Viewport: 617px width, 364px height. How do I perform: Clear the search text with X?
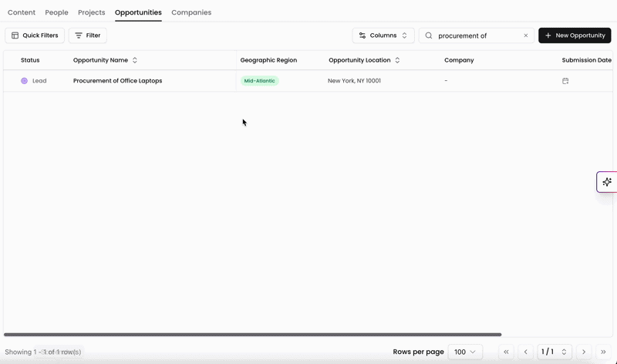click(526, 35)
